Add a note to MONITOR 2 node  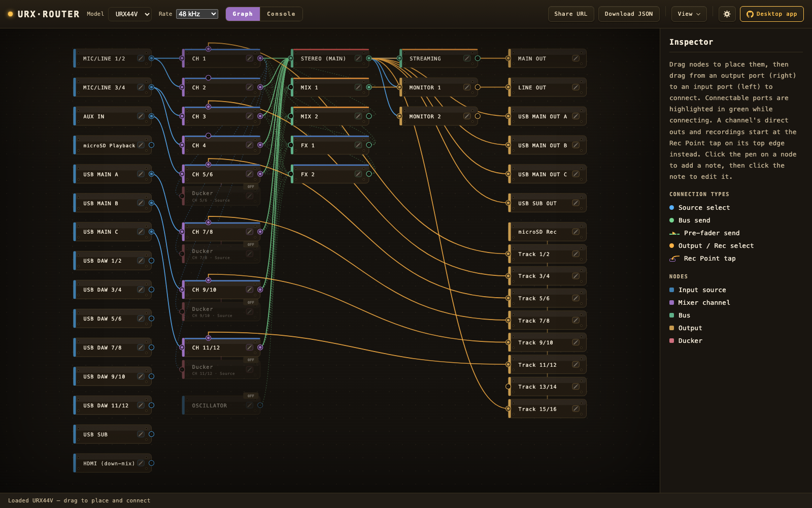pos(466,116)
